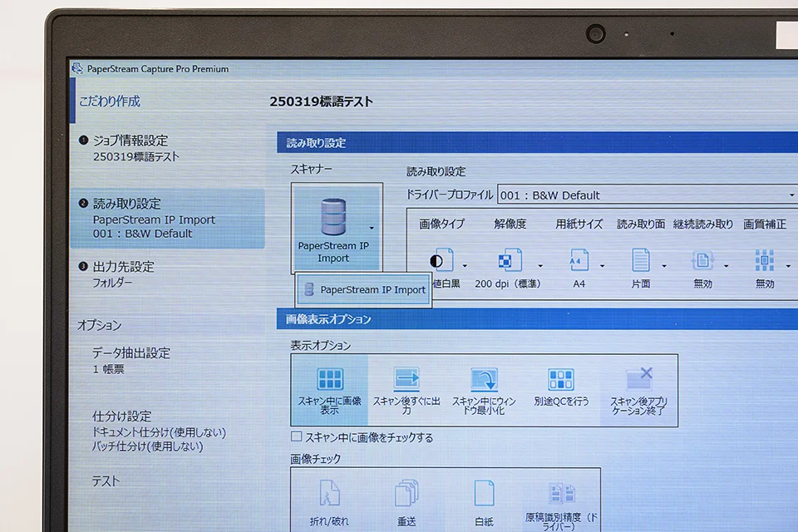Click the 折れ/破れ image check icon

coord(329,493)
